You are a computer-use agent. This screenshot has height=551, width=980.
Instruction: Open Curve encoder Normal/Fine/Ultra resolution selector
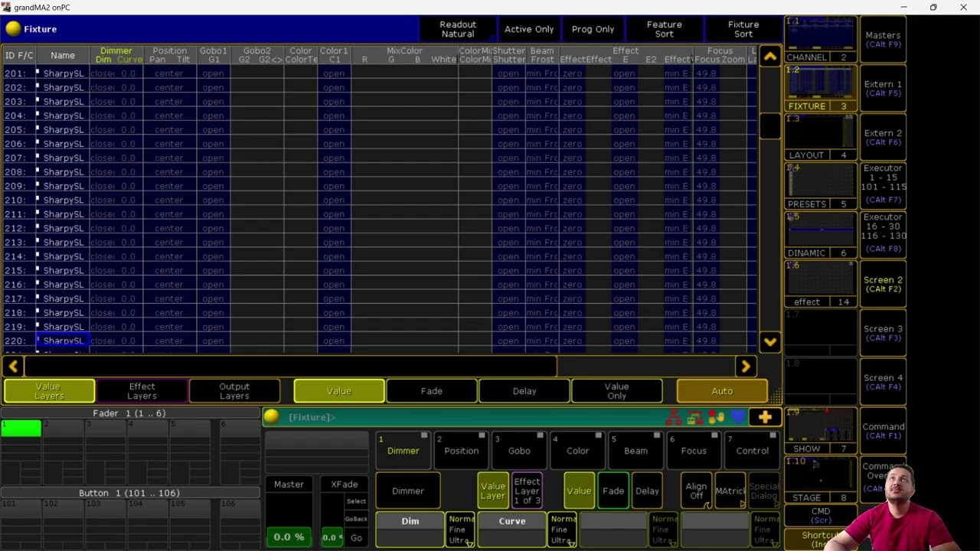(563, 530)
